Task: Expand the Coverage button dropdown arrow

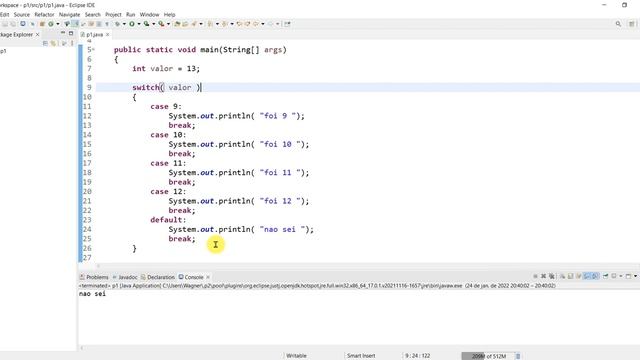Action: point(153,24)
